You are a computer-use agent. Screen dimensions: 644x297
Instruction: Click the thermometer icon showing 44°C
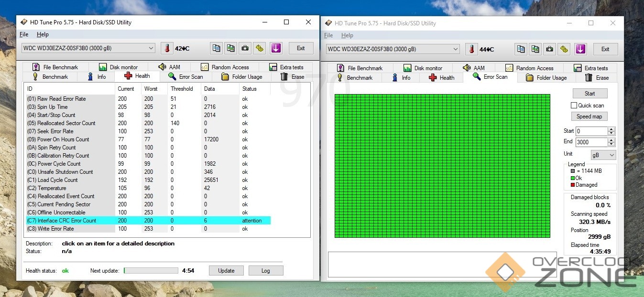(x=471, y=49)
